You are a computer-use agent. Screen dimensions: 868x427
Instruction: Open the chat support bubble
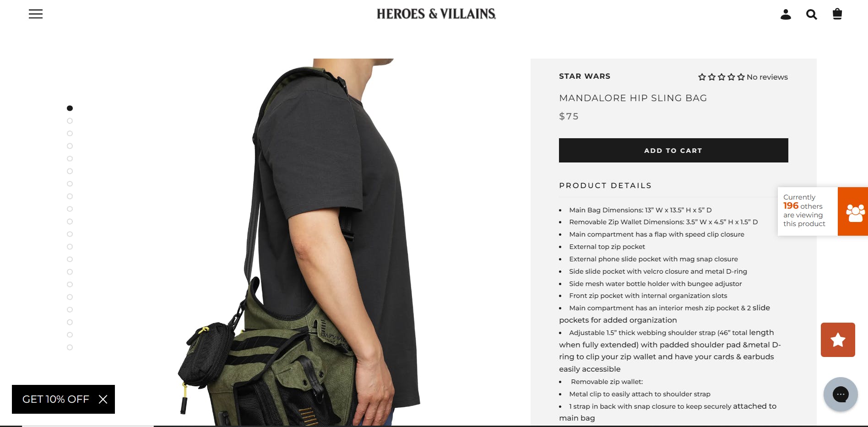click(x=841, y=394)
